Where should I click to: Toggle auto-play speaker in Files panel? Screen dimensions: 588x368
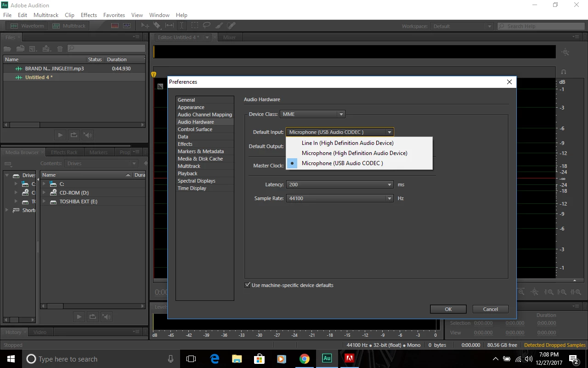[x=88, y=135]
